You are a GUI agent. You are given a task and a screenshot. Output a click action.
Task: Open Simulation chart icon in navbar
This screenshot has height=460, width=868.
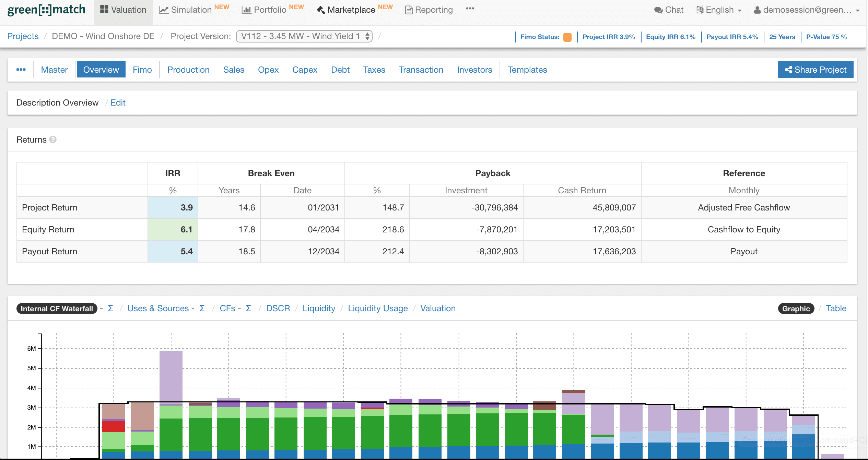[163, 10]
